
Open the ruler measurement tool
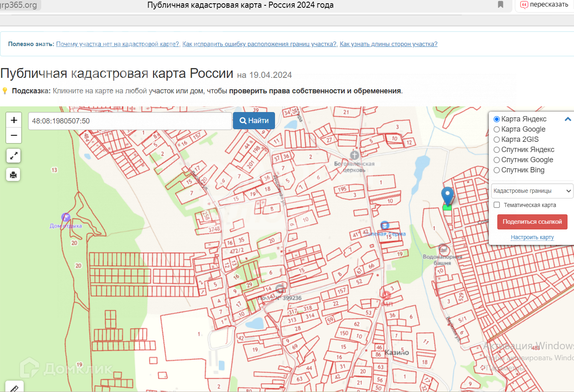pyautogui.click(x=14, y=388)
